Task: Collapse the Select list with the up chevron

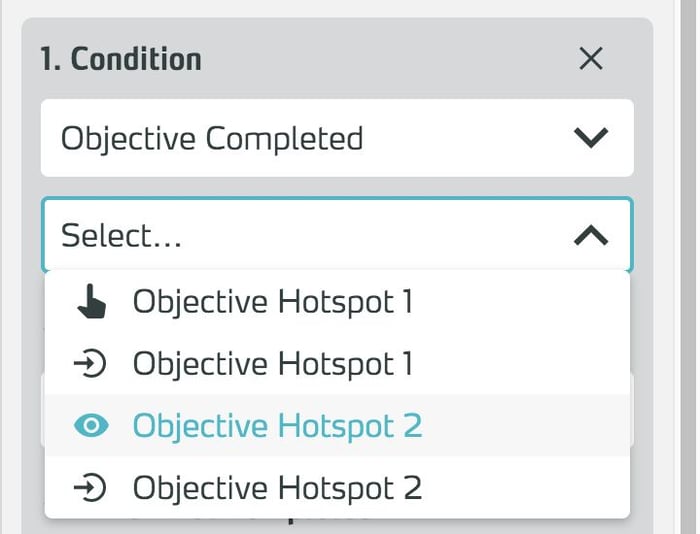Action: pyautogui.click(x=591, y=236)
